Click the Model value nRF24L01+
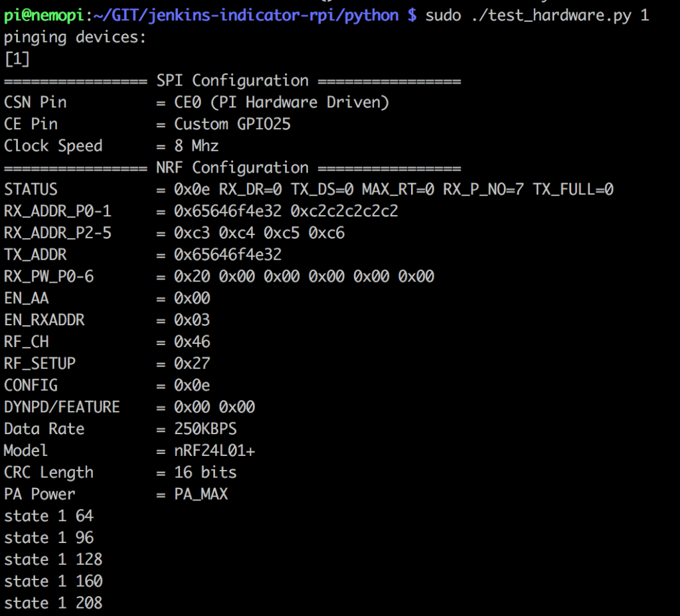This screenshot has width=680, height=616. (x=214, y=451)
